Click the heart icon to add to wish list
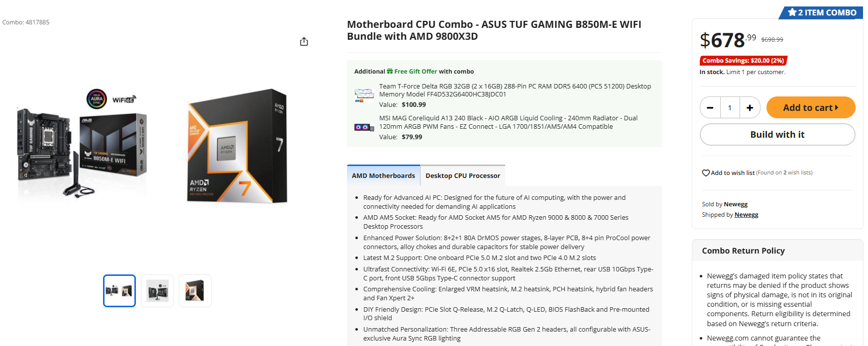The width and height of the screenshot is (868, 346). 705,173
